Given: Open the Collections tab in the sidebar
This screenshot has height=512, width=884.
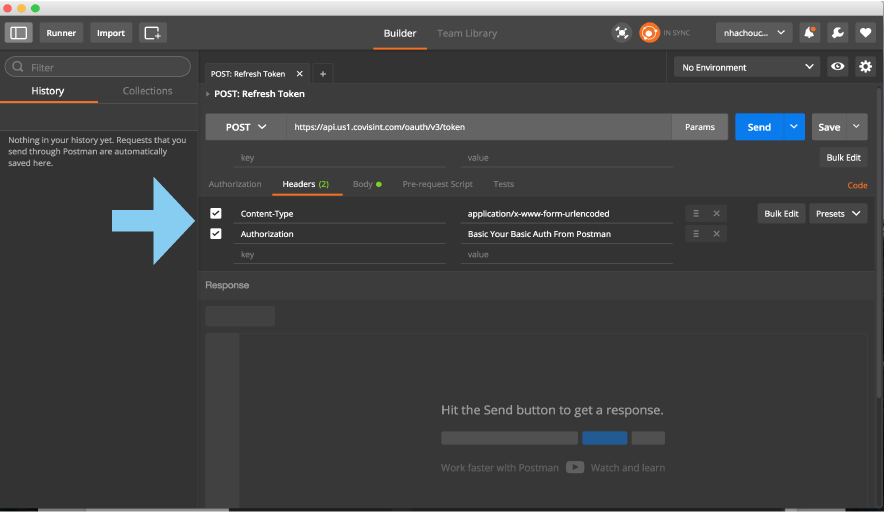Looking at the screenshot, I should pos(147,91).
